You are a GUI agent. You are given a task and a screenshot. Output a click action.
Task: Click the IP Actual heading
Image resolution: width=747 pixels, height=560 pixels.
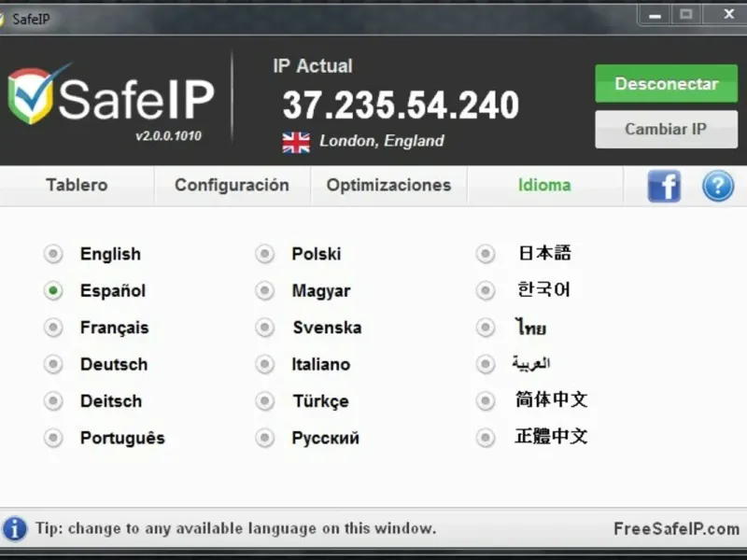pyautogui.click(x=313, y=66)
